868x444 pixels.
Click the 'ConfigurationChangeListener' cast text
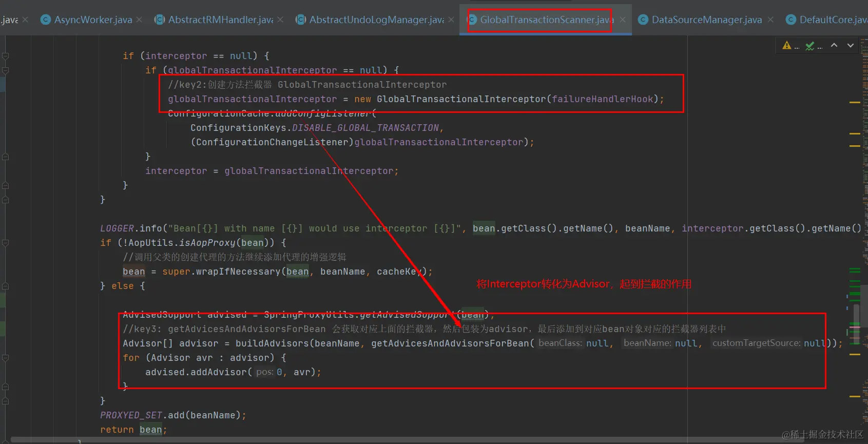pos(272,142)
